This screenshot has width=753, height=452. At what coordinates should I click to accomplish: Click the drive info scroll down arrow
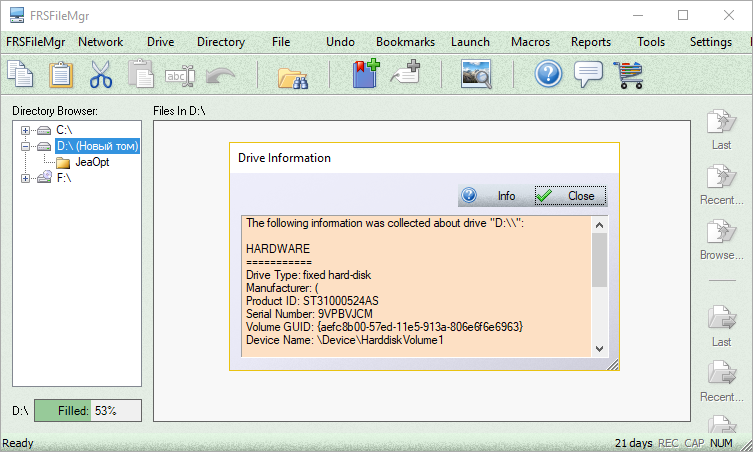[x=599, y=349]
